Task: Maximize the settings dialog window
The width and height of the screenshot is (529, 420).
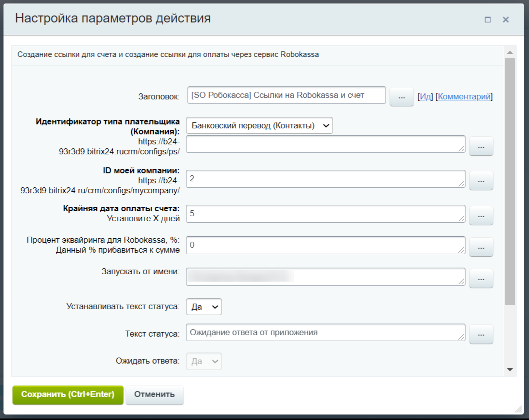Action: 487,19
